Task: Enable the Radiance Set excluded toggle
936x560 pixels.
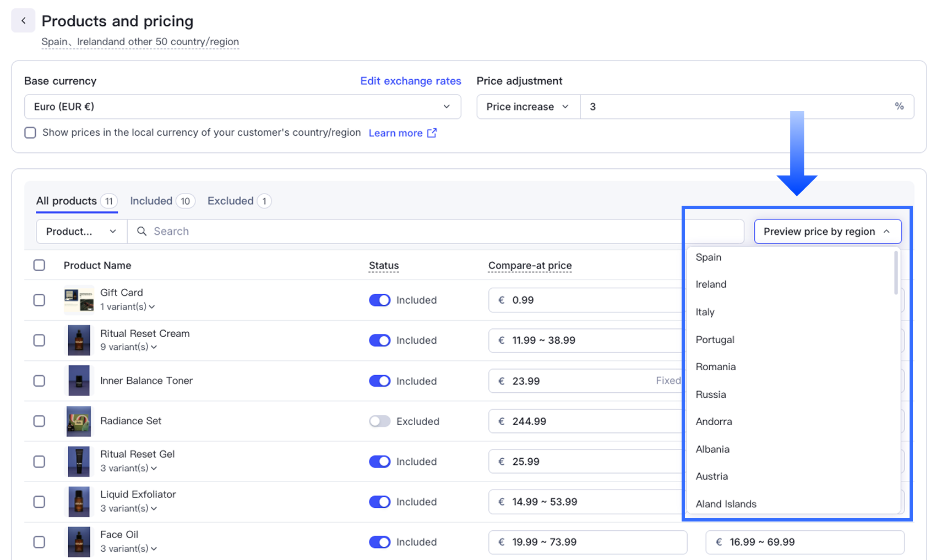Action: [x=379, y=421]
